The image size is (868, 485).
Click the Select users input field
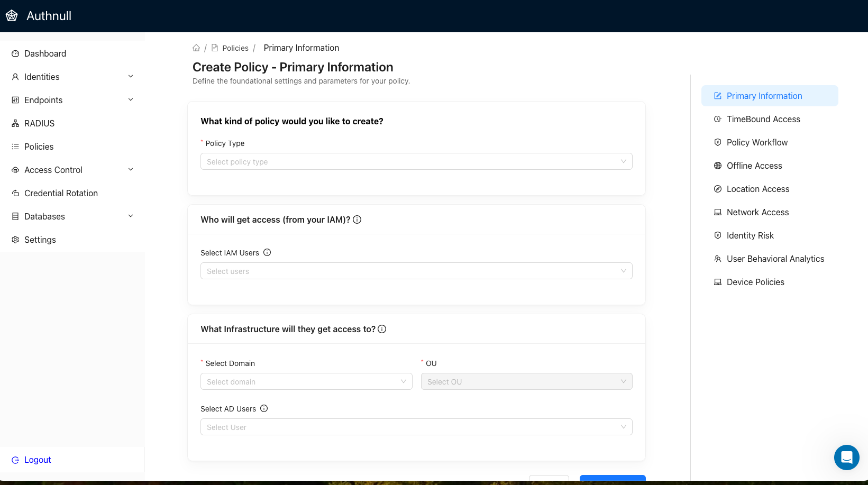[x=416, y=271]
